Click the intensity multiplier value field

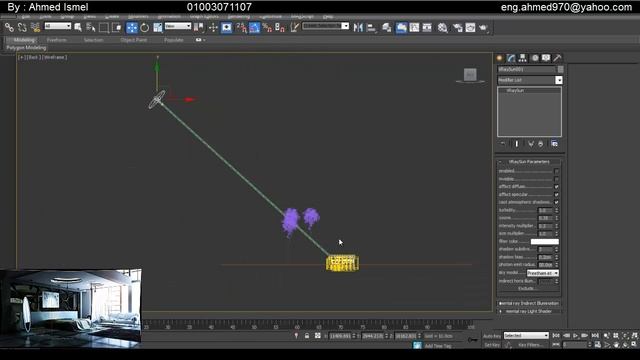point(544,226)
